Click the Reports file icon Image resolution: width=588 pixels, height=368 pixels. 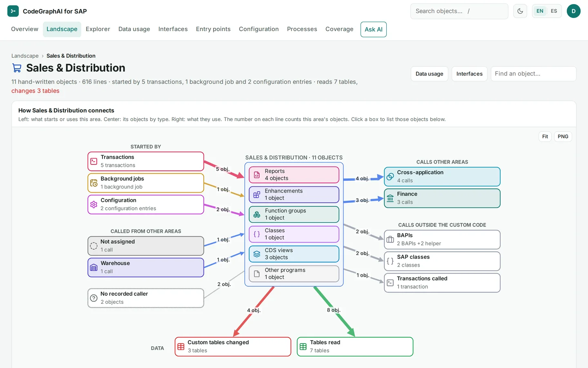pyautogui.click(x=257, y=175)
